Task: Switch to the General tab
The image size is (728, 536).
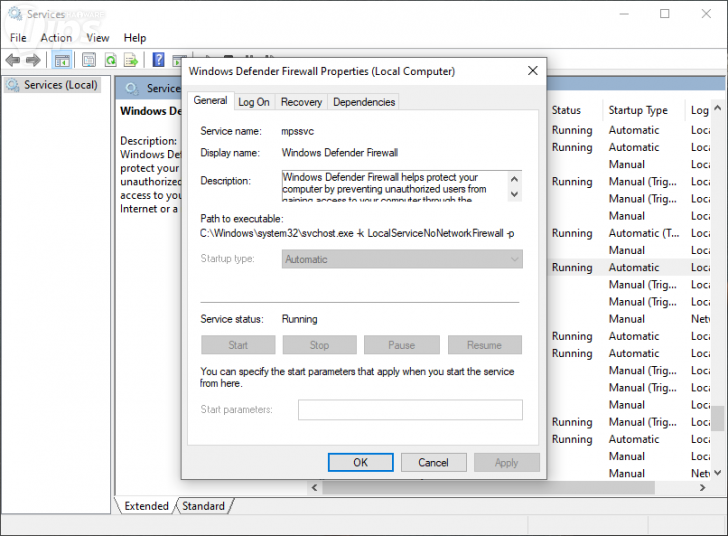Action: [210, 100]
